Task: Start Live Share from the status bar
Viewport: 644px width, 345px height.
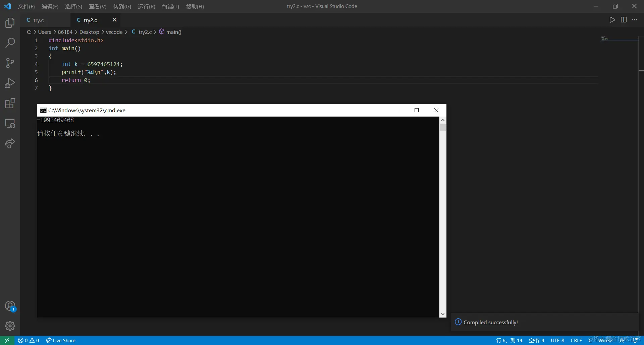Action: coord(61,340)
